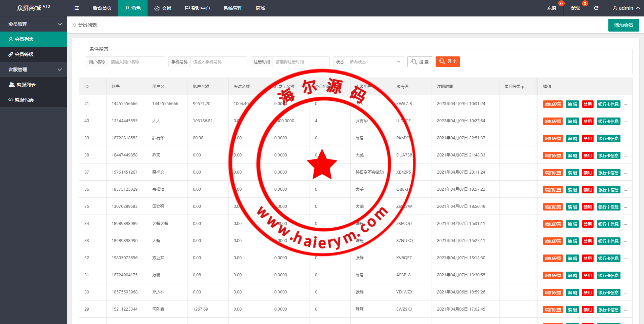Expand the admin user menu
The height and width of the screenshot is (324, 644).
626,8
